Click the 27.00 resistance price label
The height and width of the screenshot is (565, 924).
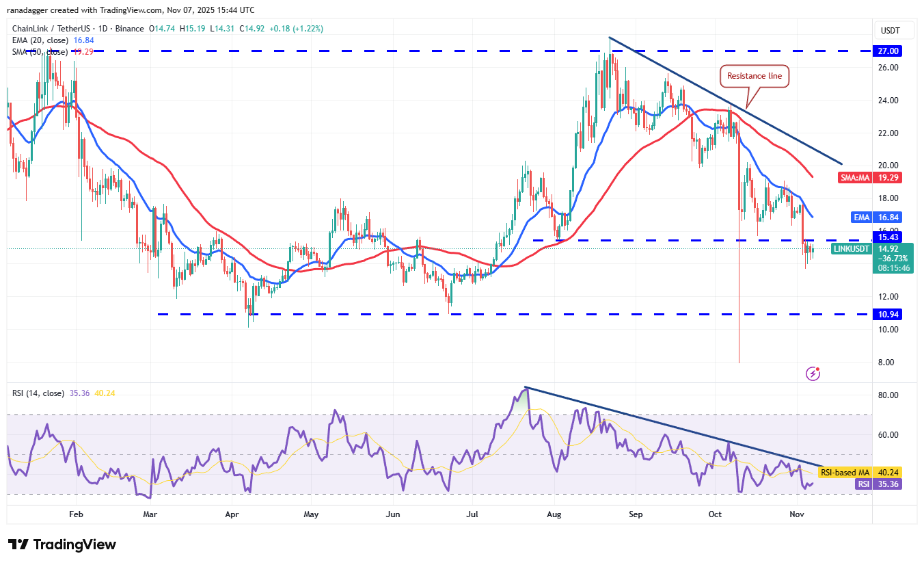coord(886,51)
